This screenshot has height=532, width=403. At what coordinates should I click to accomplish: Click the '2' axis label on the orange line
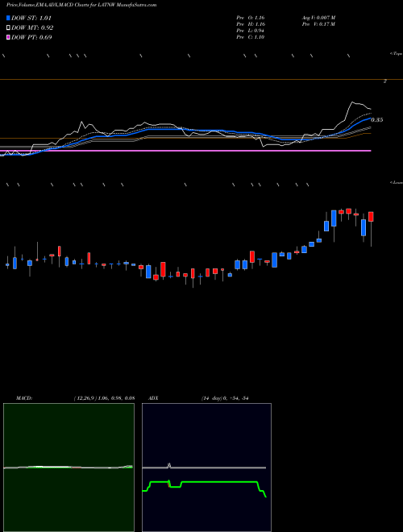point(385,81)
